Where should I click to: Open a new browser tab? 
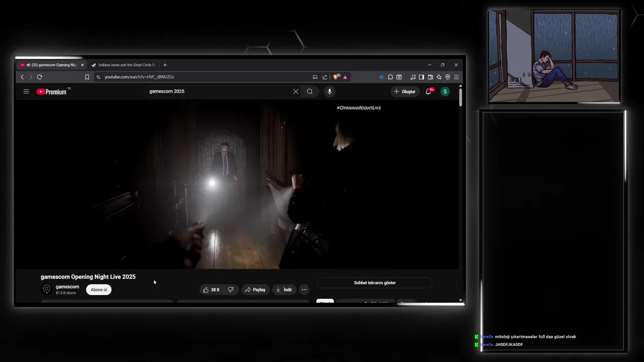[165, 65]
